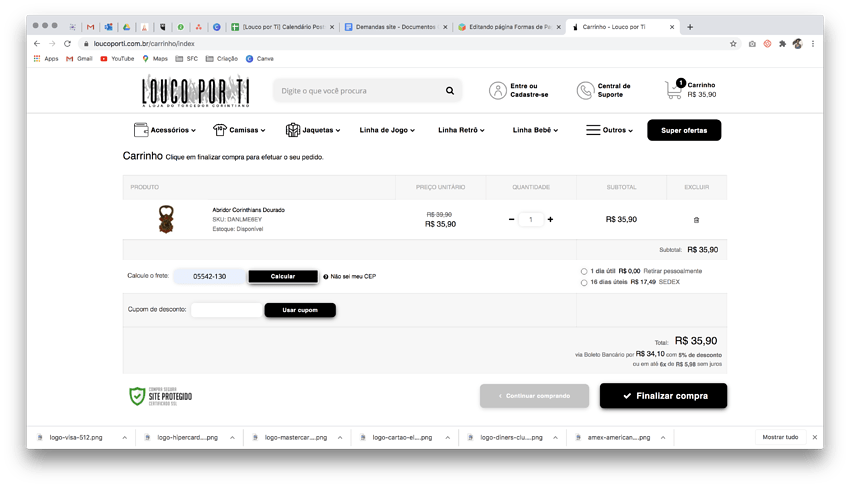Open the Maps bookmark

(155, 59)
